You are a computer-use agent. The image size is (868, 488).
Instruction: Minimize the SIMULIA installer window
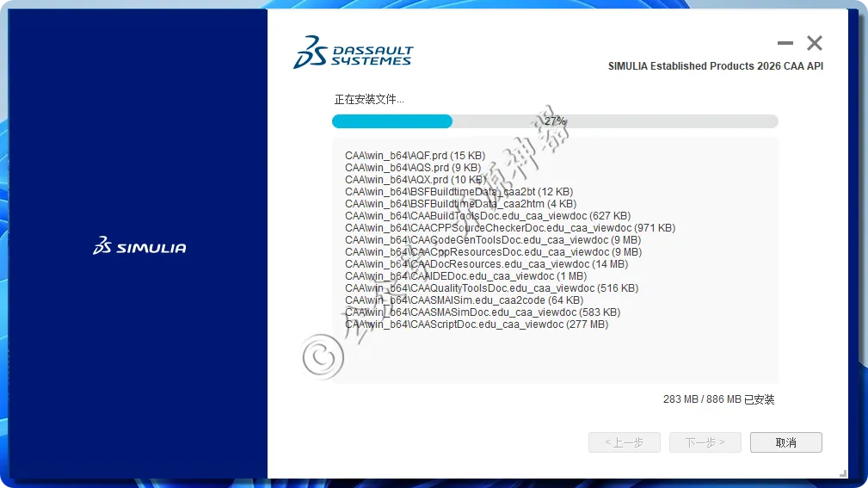click(x=785, y=43)
